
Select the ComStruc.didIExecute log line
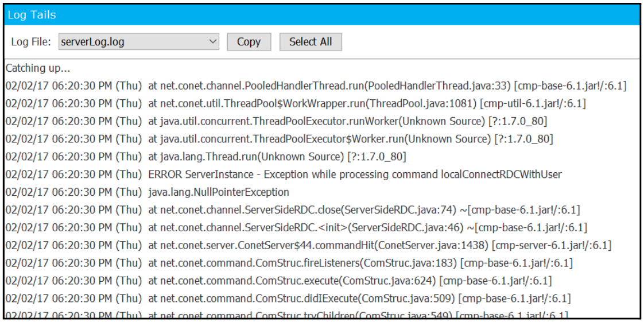click(x=288, y=298)
